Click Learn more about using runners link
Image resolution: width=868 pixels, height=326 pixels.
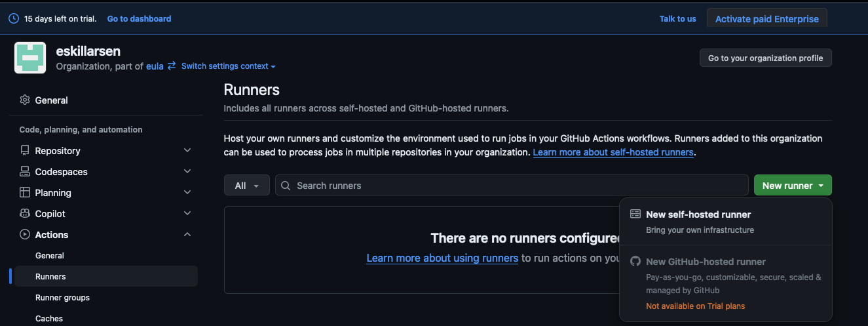(x=442, y=258)
